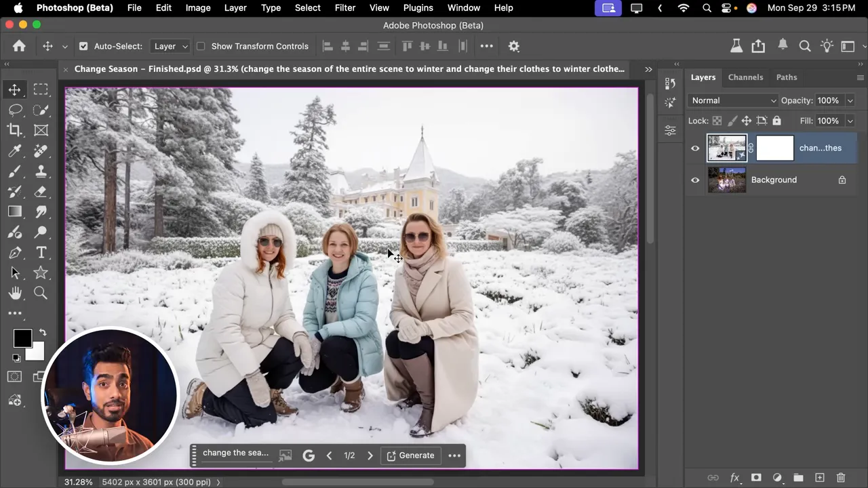868x488 pixels.
Task: Select the Smudge tool
Action: point(41,211)
